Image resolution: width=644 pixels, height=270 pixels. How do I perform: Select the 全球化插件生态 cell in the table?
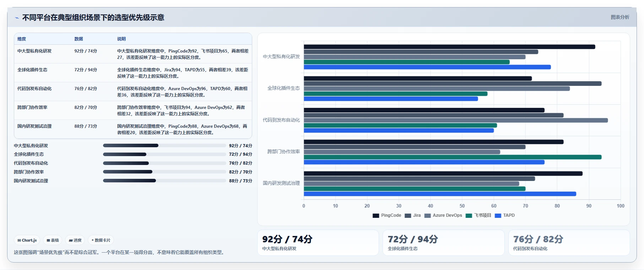(x=32, y=70)
